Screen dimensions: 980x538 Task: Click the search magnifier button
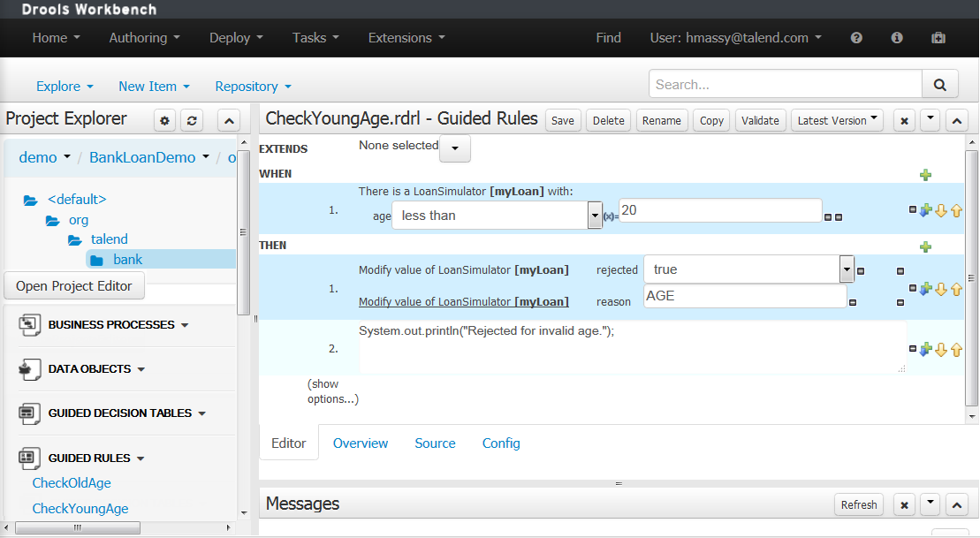point(940,85)
